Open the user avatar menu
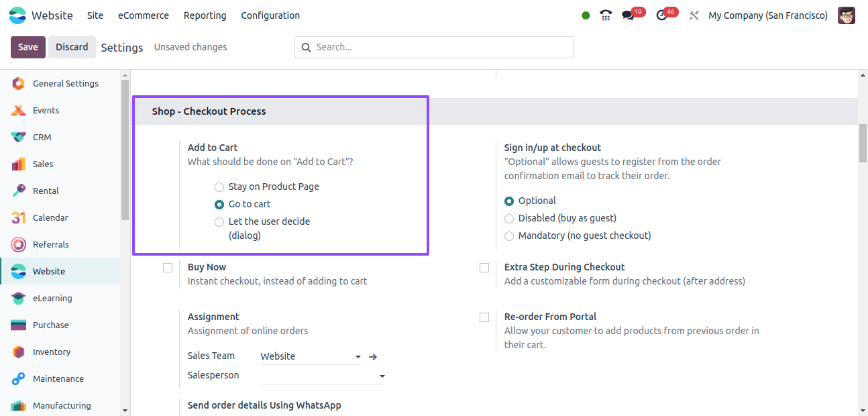Viewport: 868px width, 416px height. [847, 15]
